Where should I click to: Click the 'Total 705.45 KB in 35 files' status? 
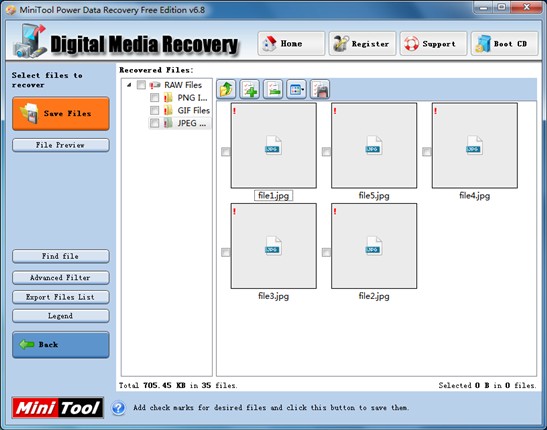tap(178, 386)
